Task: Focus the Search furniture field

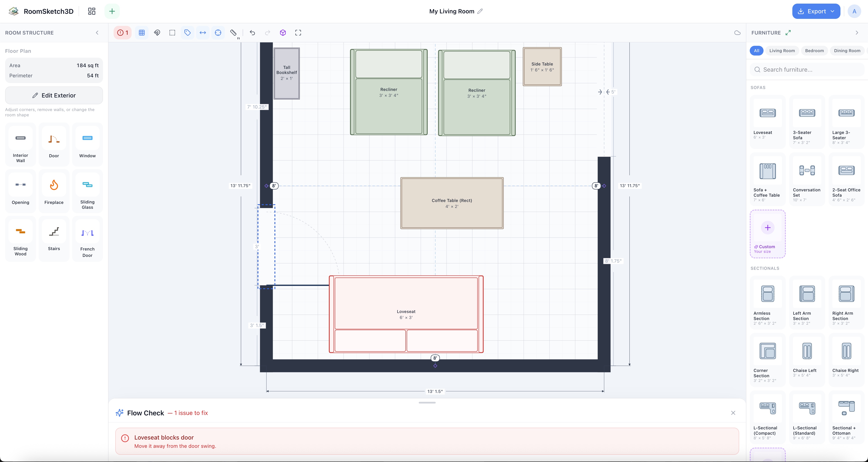Action: [x=807, y=70]
